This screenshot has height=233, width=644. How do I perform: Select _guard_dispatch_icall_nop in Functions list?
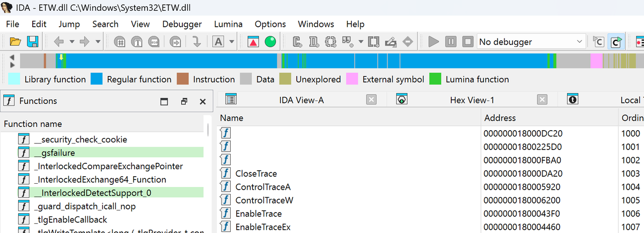coord(103,206)
